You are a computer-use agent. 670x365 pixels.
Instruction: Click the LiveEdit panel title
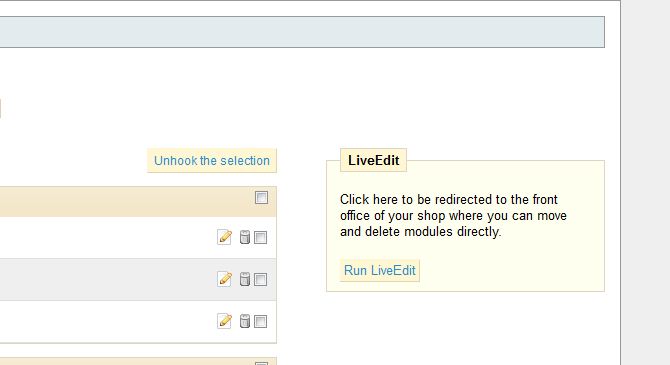point(373,160)
